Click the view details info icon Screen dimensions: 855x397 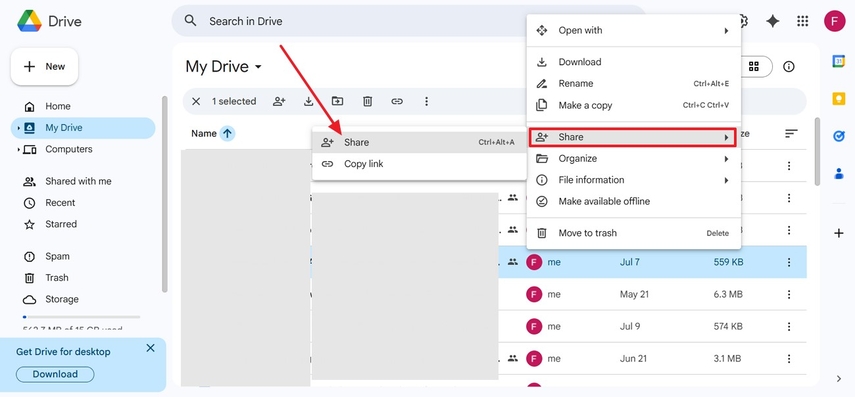pos(788,67)
